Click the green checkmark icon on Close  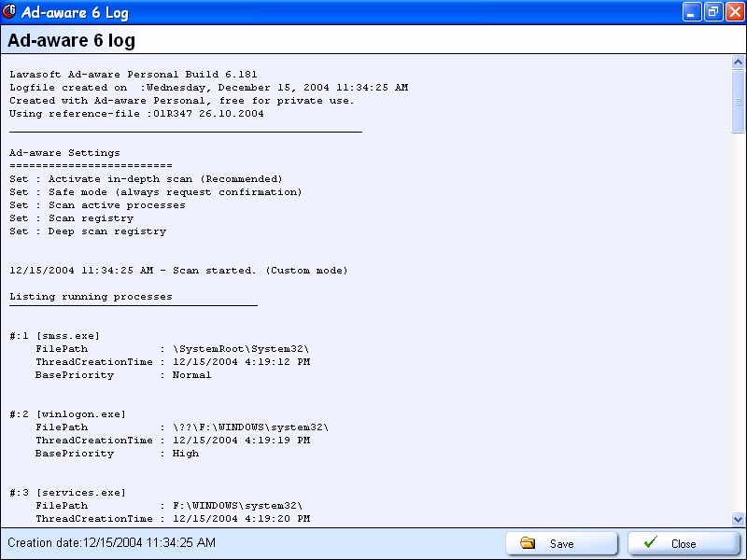[x=650, y=542]
